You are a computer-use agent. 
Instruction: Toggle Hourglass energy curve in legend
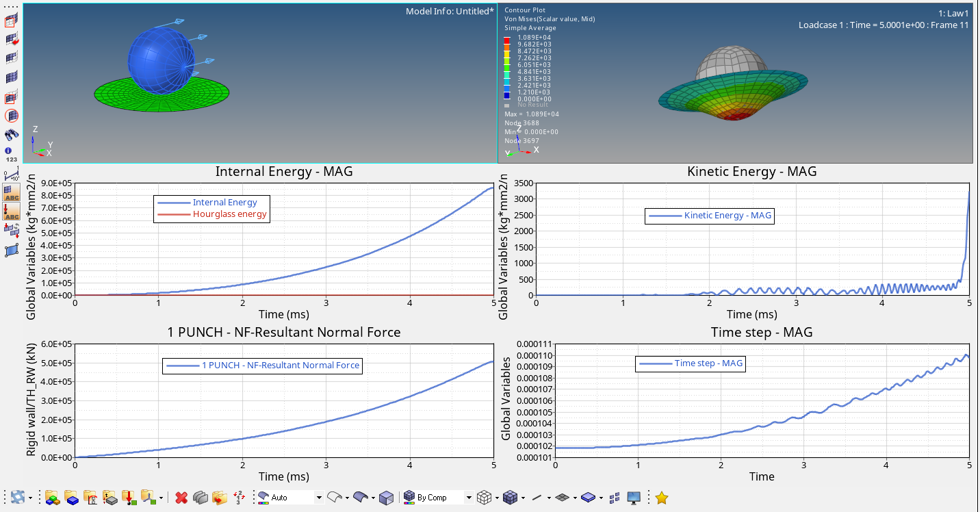point(229,214)
